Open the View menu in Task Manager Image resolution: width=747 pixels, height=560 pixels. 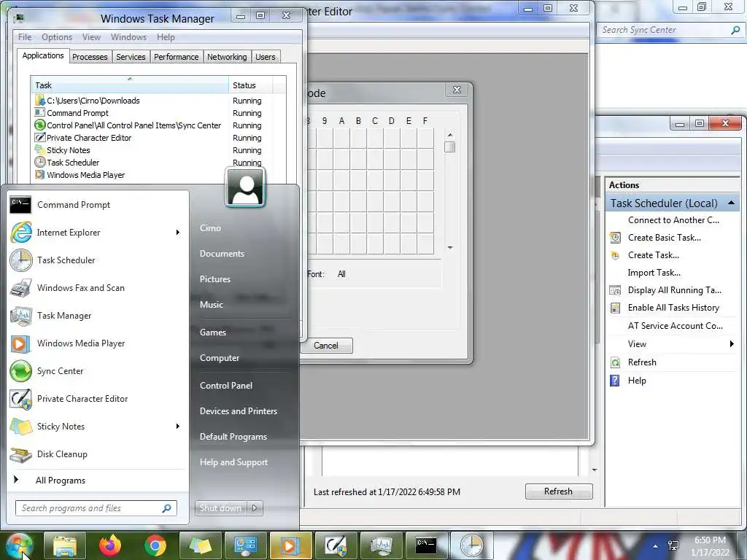tap(91, 37)
